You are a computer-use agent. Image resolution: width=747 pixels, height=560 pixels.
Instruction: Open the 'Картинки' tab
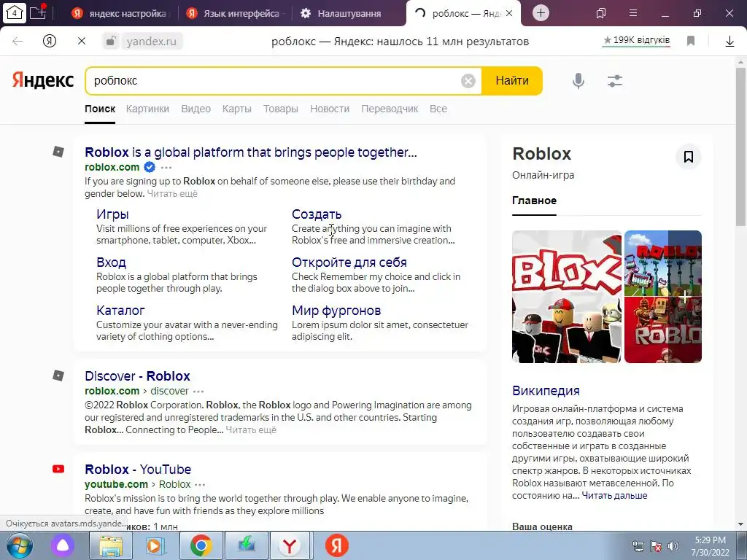click(x=147, y=109)
